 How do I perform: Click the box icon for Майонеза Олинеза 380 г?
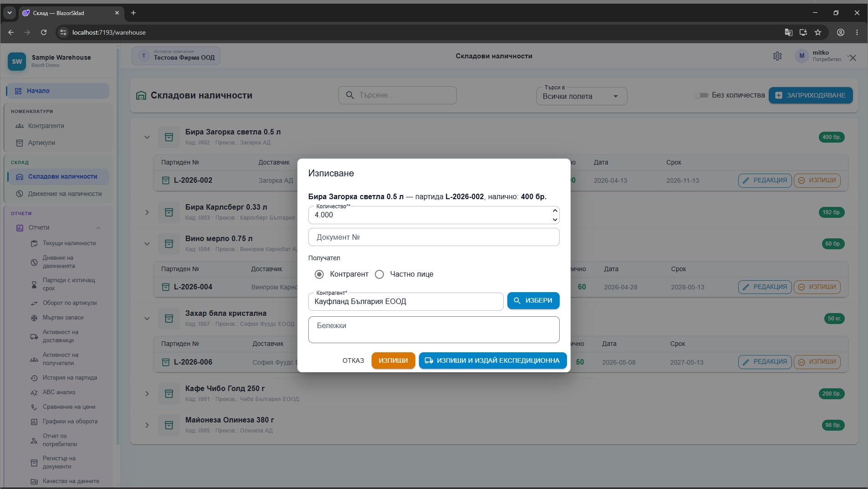coord(169,425)
